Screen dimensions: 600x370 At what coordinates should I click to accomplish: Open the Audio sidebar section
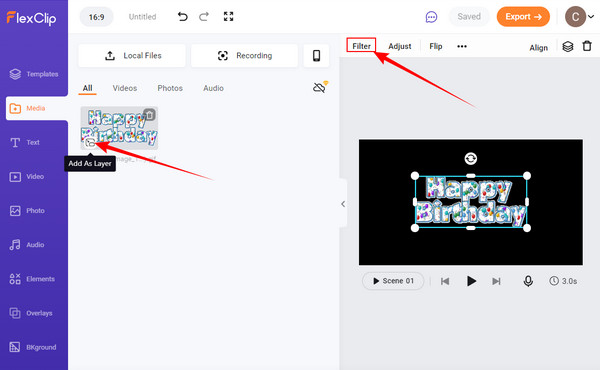pos(27,244)
